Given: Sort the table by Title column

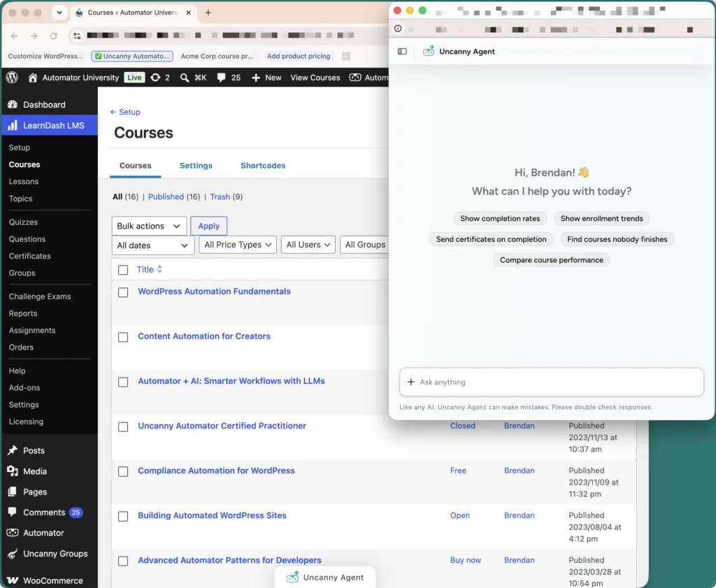Looking at the screenshot, I should [x=150, y=269].
